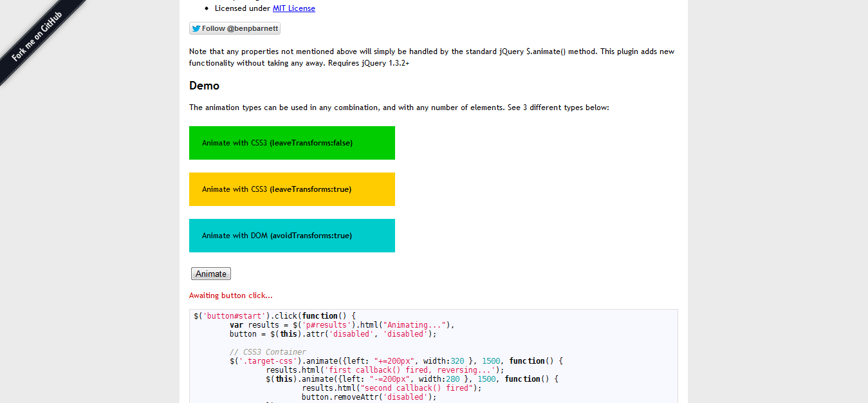Click the '// CSS3 Container' comment line
868x403 pixels.
coord(267,351)
